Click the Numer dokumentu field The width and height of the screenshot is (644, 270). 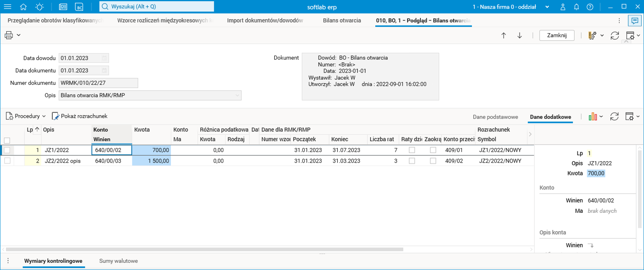click(98, 83)
